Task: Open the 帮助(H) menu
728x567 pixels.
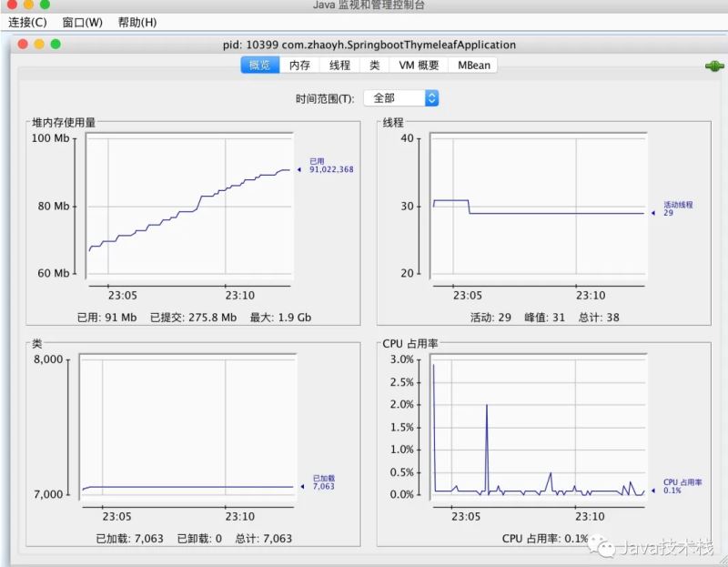Action: 136,22
